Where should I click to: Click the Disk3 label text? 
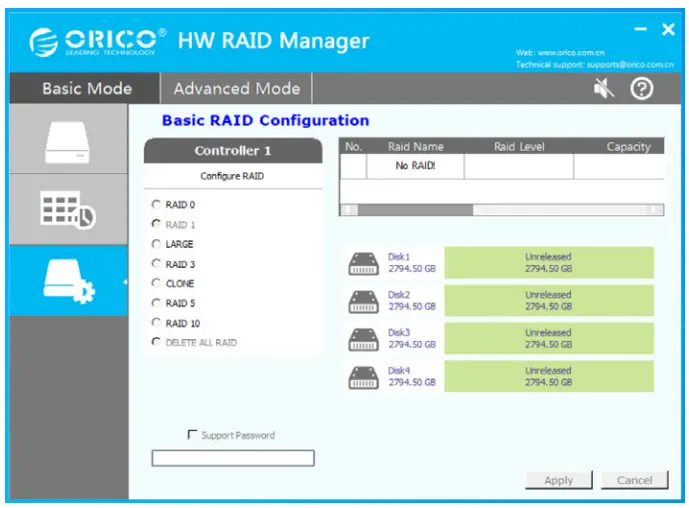click(399, 333)
